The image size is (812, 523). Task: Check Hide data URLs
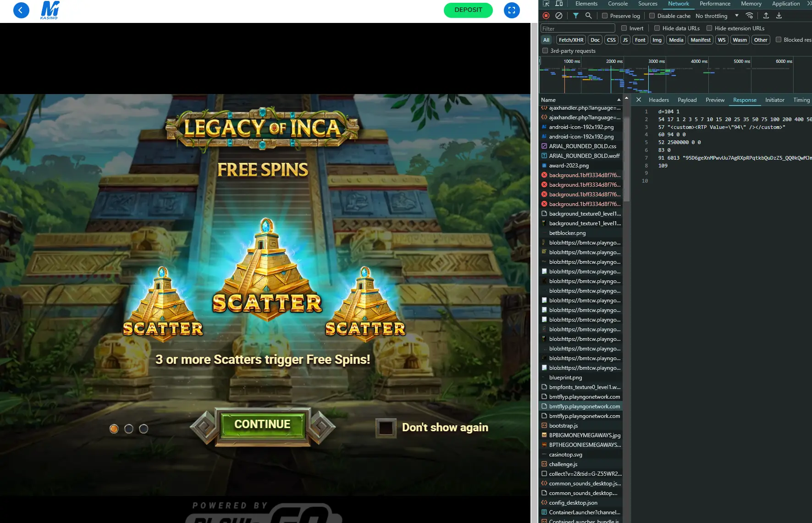point(657,28)
